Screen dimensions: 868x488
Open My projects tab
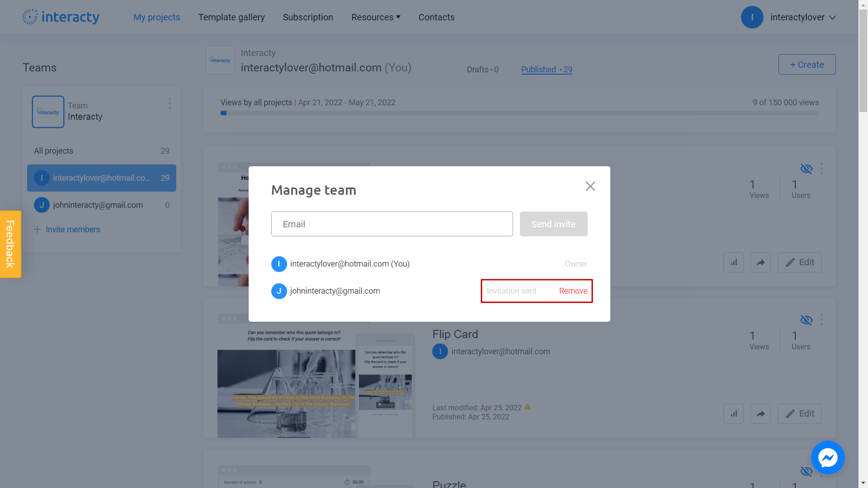tap(156, 17)
